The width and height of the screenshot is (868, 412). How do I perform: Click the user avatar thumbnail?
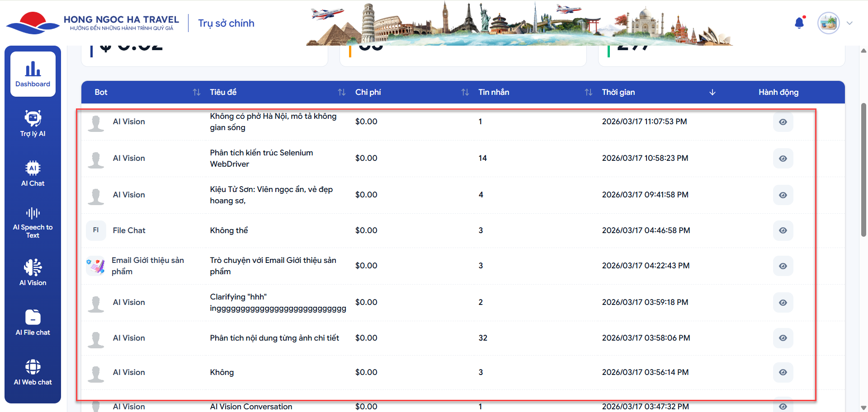828,23
